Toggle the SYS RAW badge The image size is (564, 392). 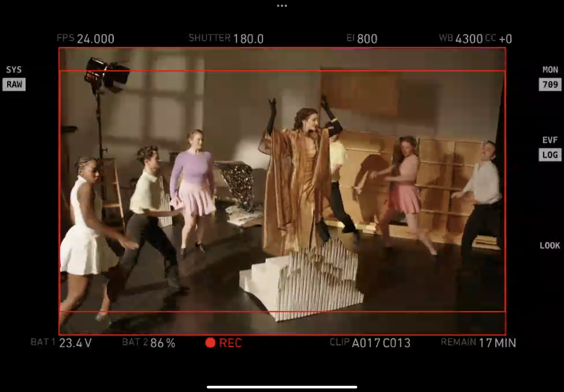[14, 84]
